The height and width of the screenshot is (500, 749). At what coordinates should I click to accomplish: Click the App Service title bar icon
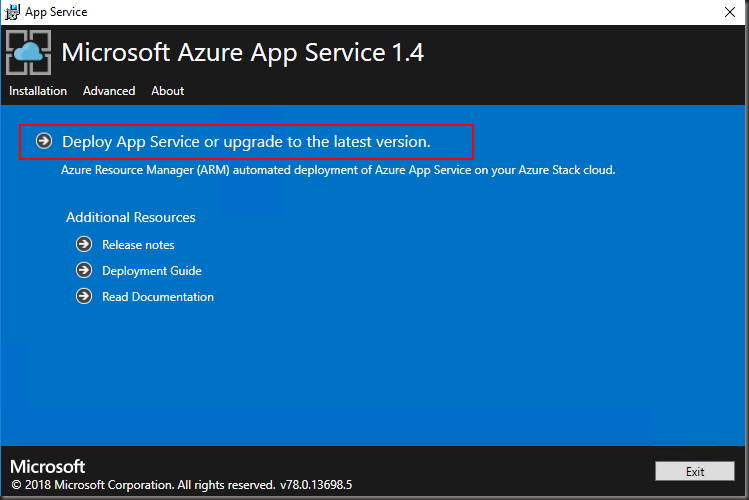click(12, 12)
